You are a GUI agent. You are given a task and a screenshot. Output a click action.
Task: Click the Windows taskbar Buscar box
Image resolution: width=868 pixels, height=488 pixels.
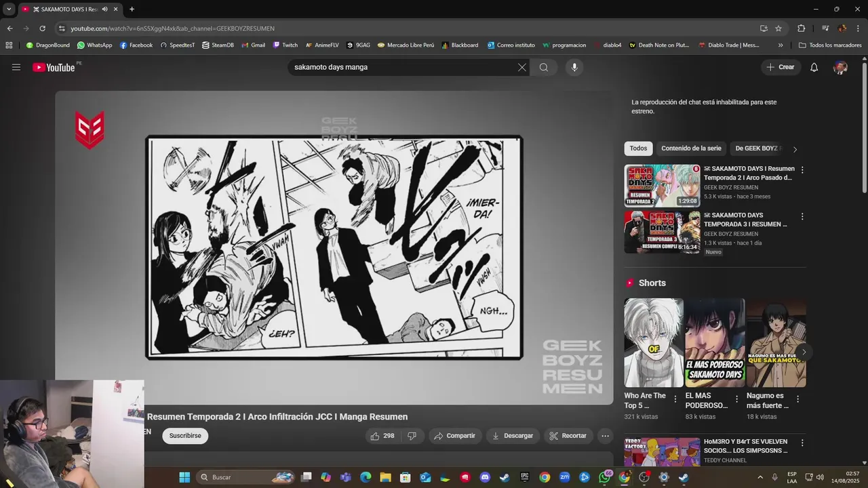click(245, 477)
